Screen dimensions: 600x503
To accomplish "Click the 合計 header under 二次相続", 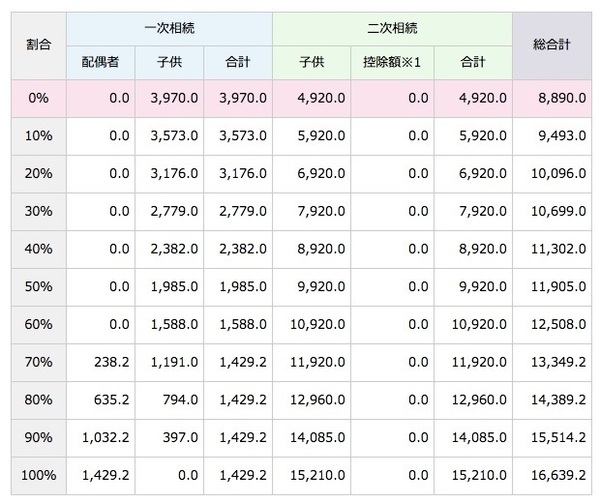I will pos(472,63).
